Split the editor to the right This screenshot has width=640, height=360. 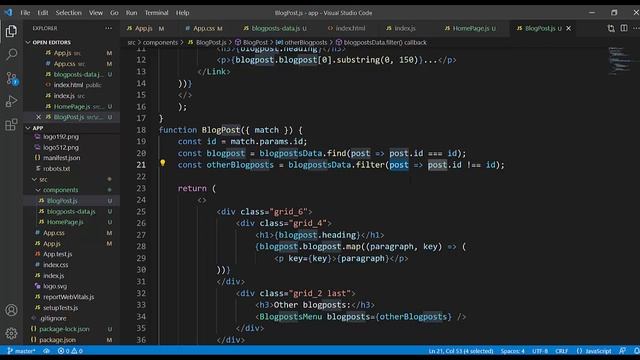tap(624, 28)
